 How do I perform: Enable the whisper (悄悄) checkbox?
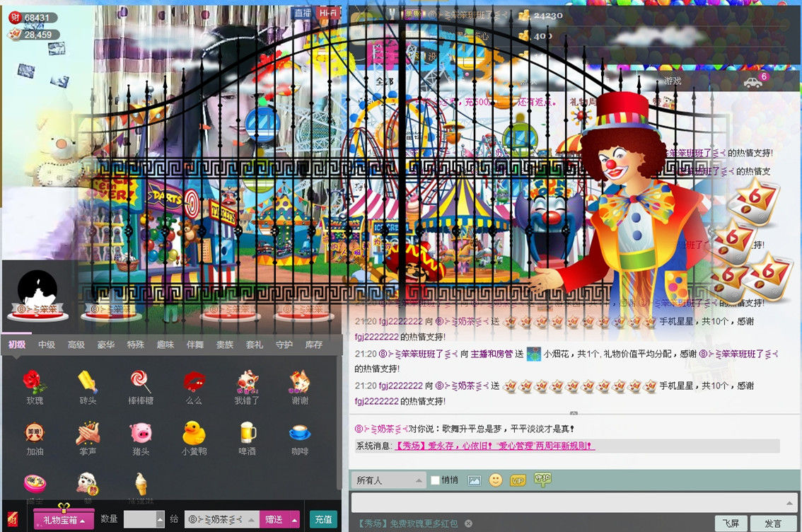(x=436, y=480)
